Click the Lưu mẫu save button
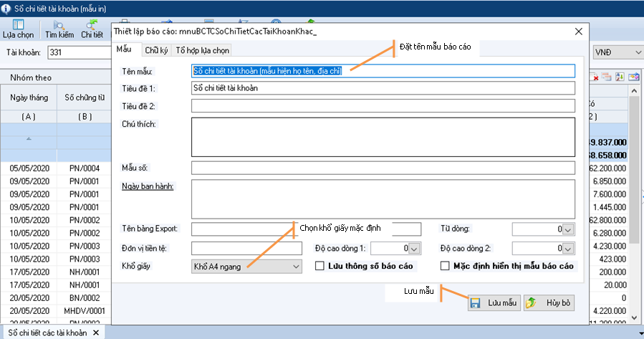This screenshot has width=644, height=339. point(494,302)
